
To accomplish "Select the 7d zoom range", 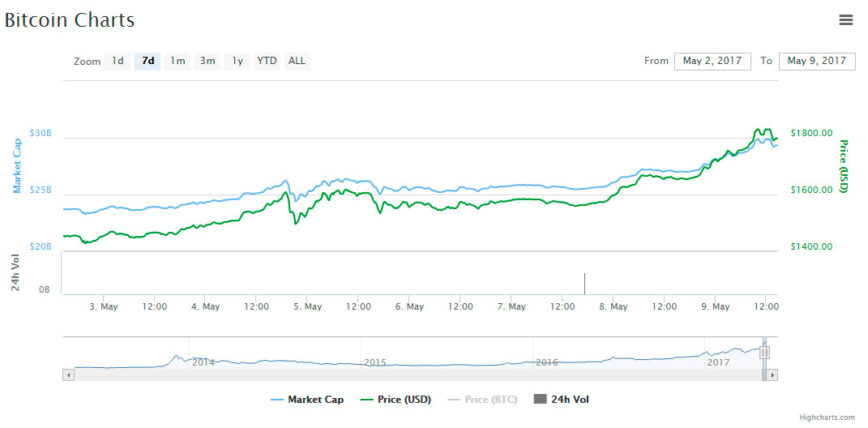I will point(148,61).
